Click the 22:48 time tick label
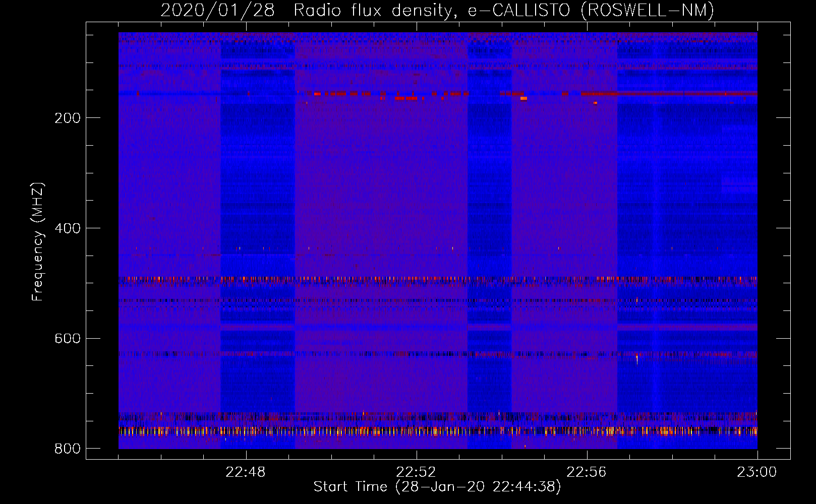816x504 pixels. tap(246, 472)
